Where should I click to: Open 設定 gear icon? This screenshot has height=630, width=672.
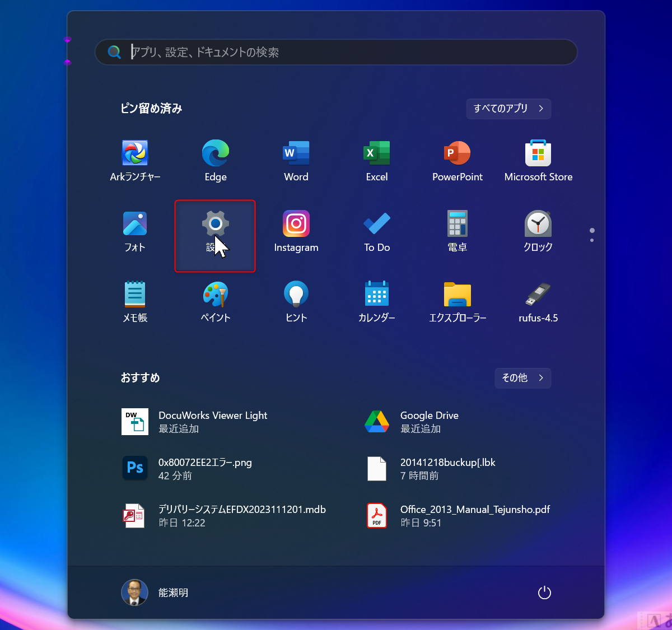(x=216, y=224)
